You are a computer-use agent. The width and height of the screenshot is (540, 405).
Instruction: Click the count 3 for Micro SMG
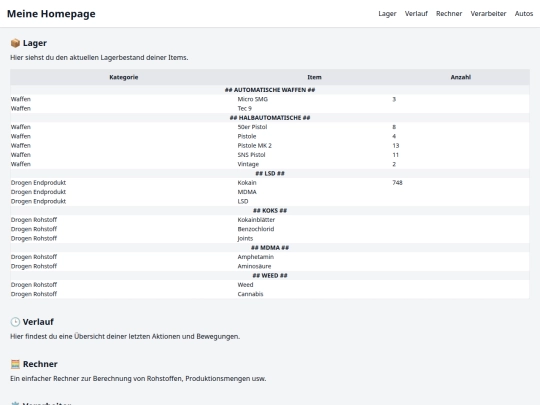(394, 99)
